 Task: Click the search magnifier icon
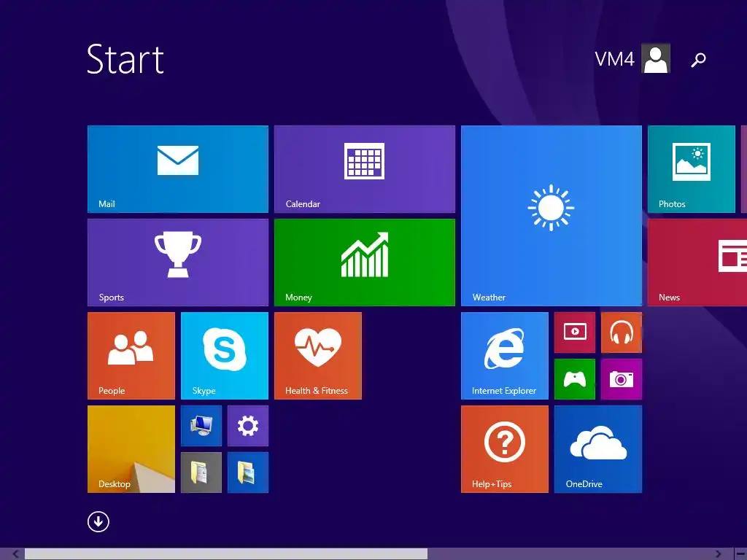(698, 60)
